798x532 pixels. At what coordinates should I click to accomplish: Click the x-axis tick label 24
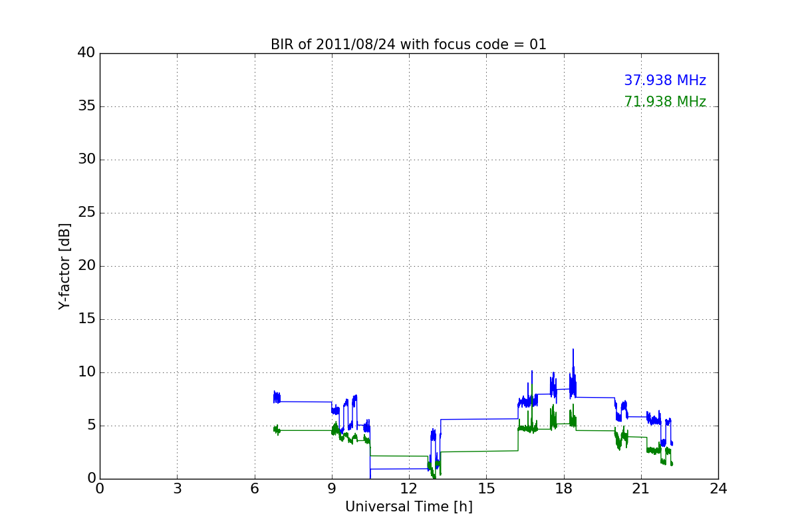(718, 489)
